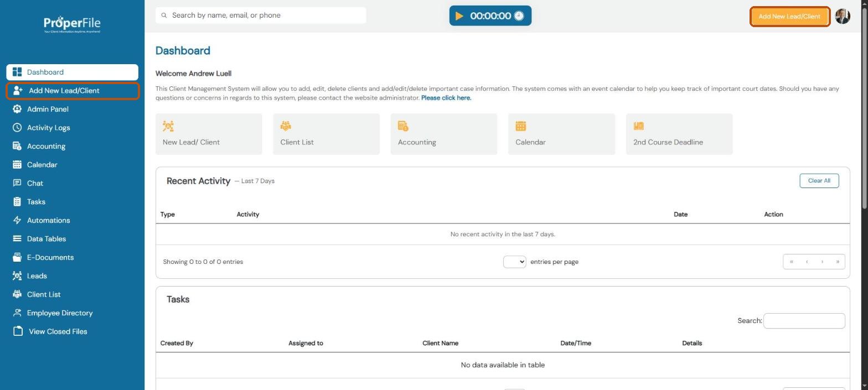Click the Chat sidebar label
868x390 pixels.
[35, 183]
